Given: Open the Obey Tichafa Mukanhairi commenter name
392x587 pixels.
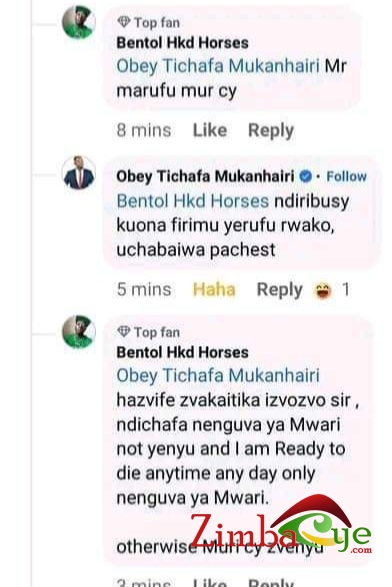Looking at the screenshot, I should point(205,176).
